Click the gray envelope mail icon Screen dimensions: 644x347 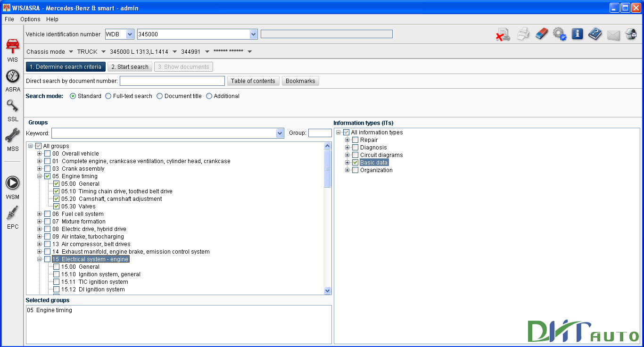[x=613, y=35]
